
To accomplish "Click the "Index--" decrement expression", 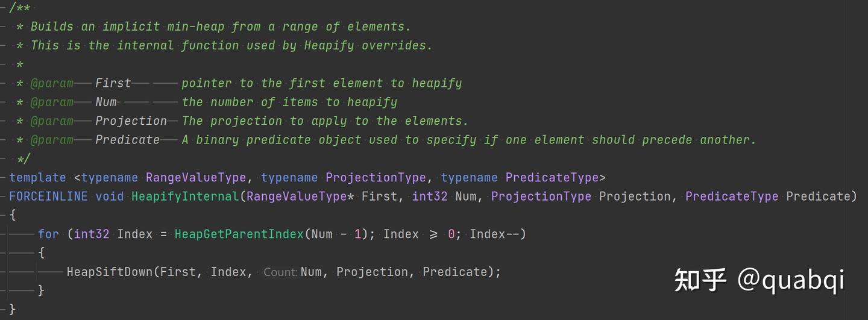I will 497,234.
